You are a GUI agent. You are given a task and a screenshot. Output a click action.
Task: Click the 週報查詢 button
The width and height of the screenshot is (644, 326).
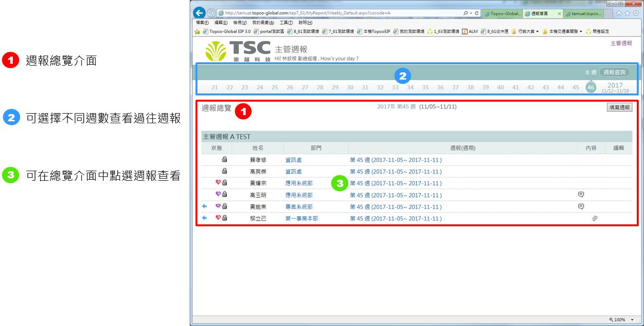tap(614, 72)
